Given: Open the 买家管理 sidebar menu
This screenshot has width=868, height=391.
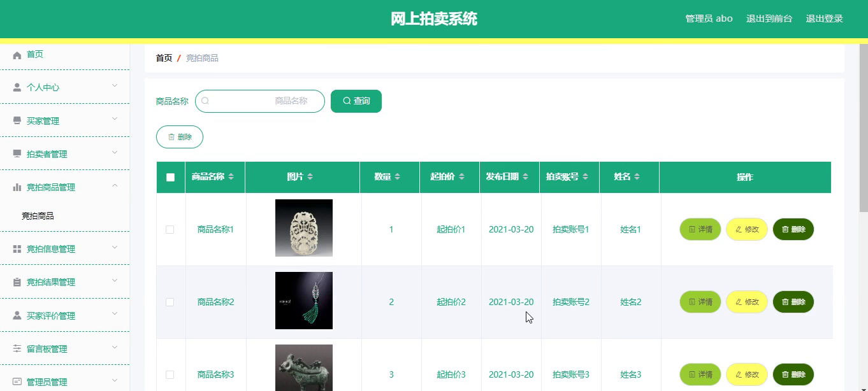Looking at the screenshot, I should (x=64, y=121).
